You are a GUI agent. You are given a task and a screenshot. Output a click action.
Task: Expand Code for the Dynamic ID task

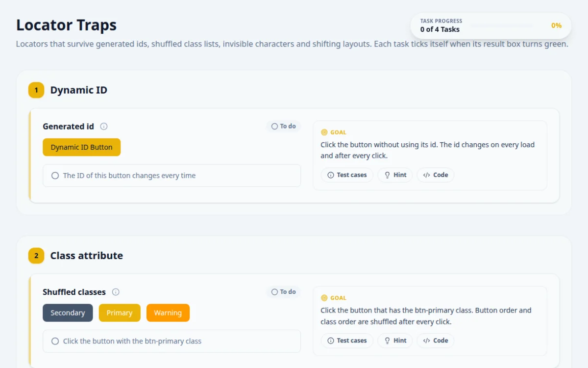[x=436, y=175]
